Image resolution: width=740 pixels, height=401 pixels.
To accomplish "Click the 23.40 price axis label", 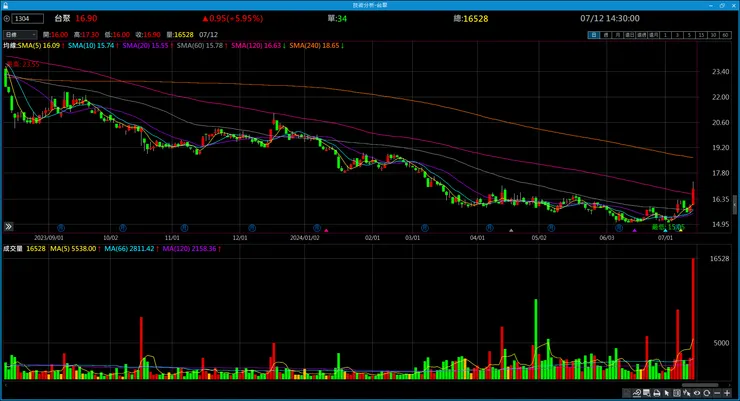I will 720,72.
